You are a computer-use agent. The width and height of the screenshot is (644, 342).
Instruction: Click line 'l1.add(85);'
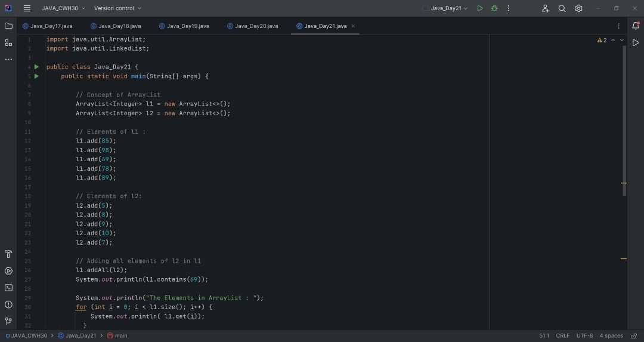tap(95, 141)
